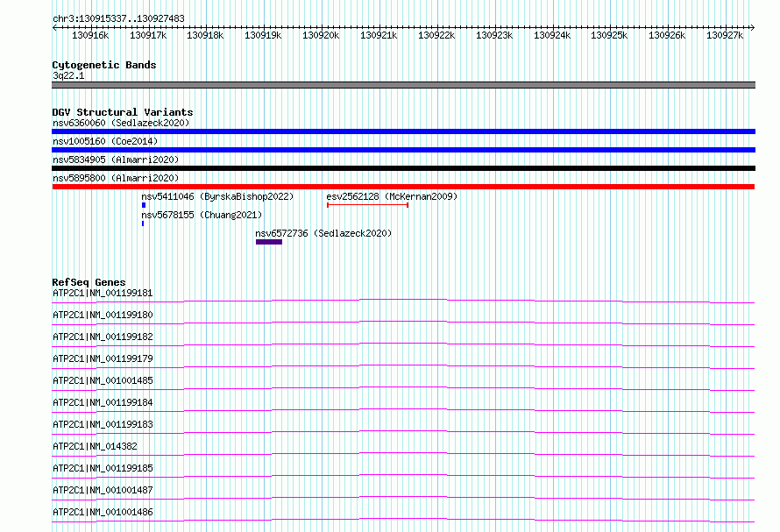This screenshot has width=780, height=532.
Task: Click the gray 3q22.1 cytogenetic band bar
Action: pyautogui.click(x=403, y=85)
